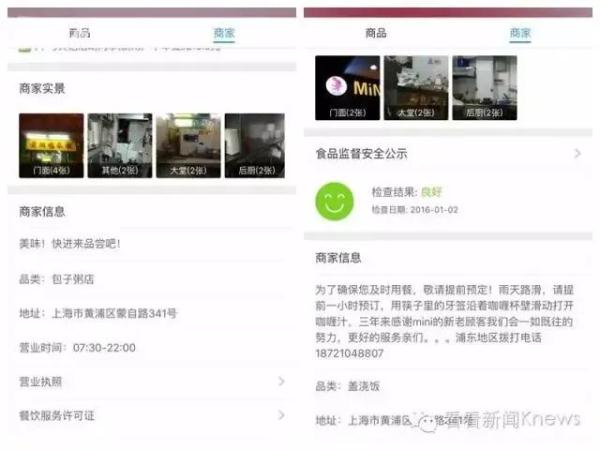Tap the phone number 18721048807
The width and height of the screenshot is (600, 450).
[355, 354]
